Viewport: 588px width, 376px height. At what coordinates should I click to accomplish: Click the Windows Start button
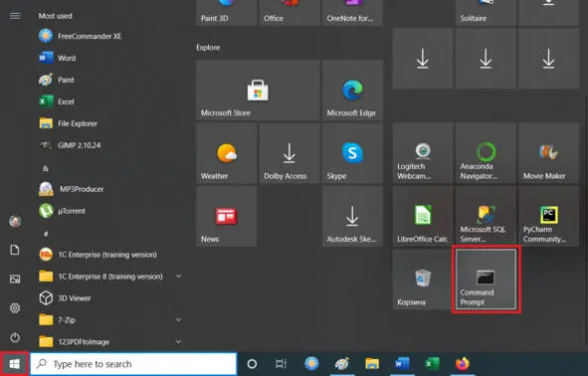coord(14,364)
